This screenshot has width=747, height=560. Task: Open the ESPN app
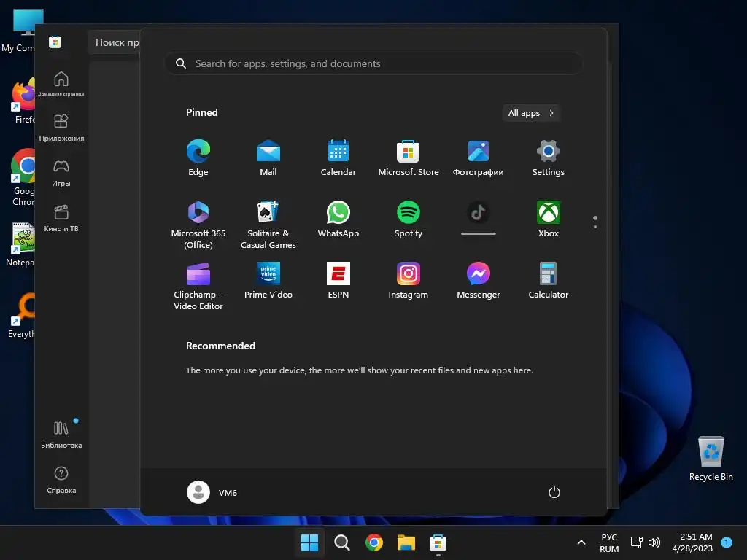(x=338, y=280)
